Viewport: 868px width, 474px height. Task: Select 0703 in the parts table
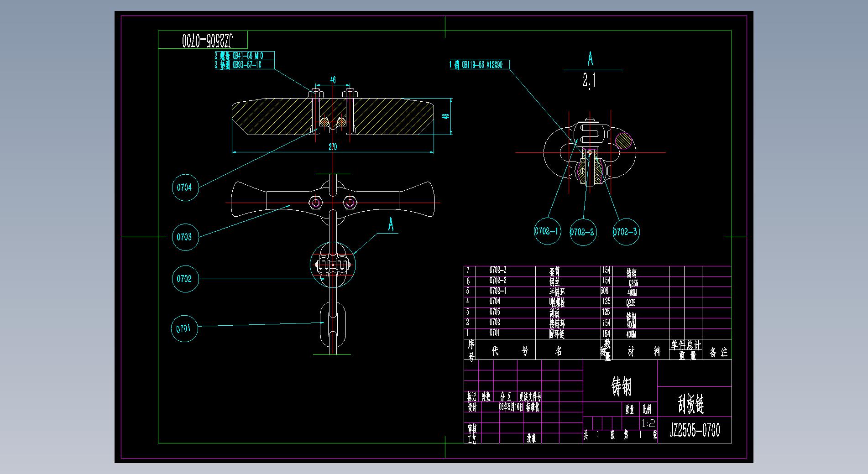(495, 312)
